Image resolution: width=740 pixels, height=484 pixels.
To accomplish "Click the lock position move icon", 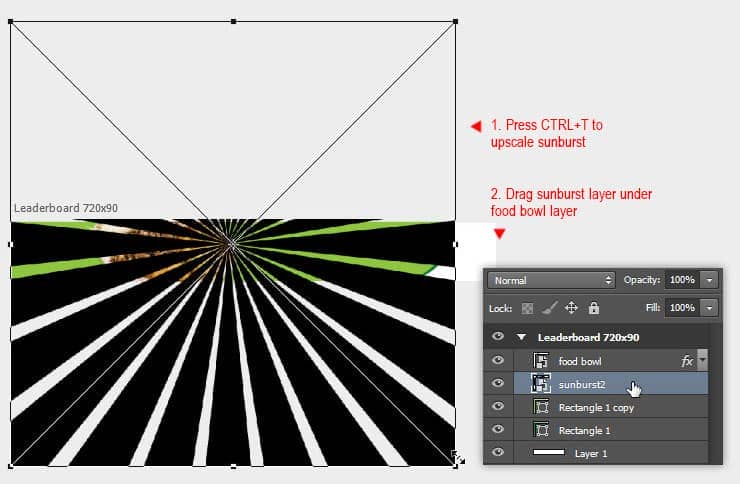I will pos(571,308).
